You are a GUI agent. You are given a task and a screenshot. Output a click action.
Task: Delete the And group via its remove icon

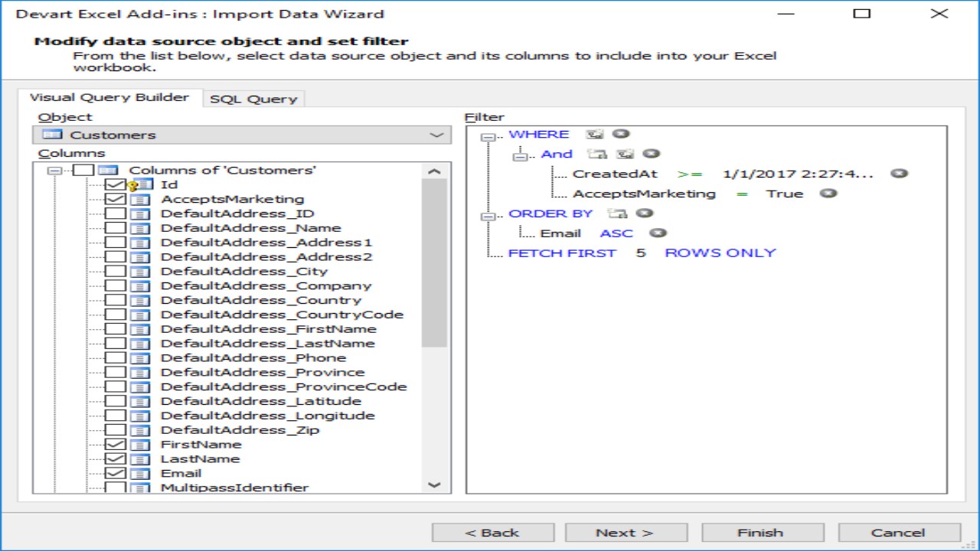(x=651, y=155)
